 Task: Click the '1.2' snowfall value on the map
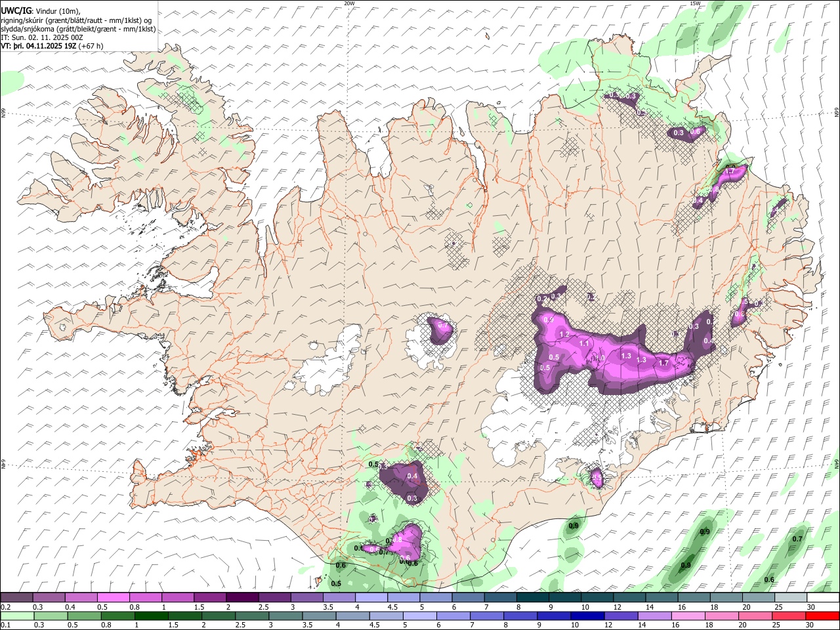point(564,334)
